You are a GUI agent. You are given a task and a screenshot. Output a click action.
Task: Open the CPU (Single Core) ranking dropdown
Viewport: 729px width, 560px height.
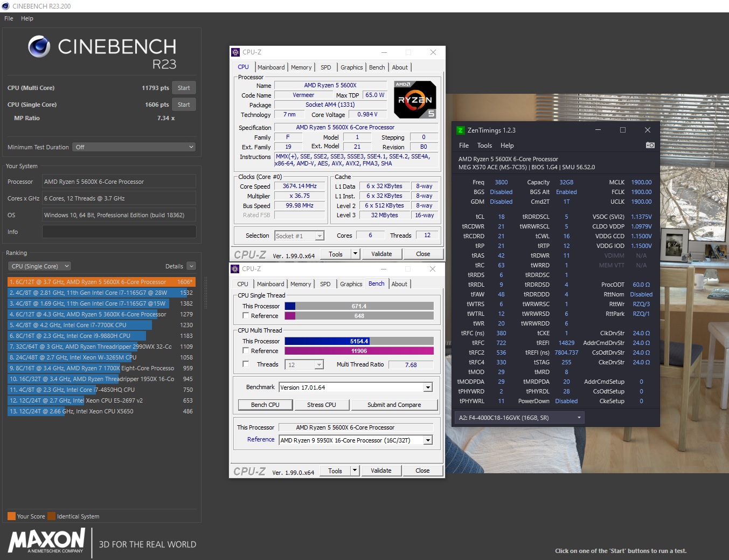39,266
